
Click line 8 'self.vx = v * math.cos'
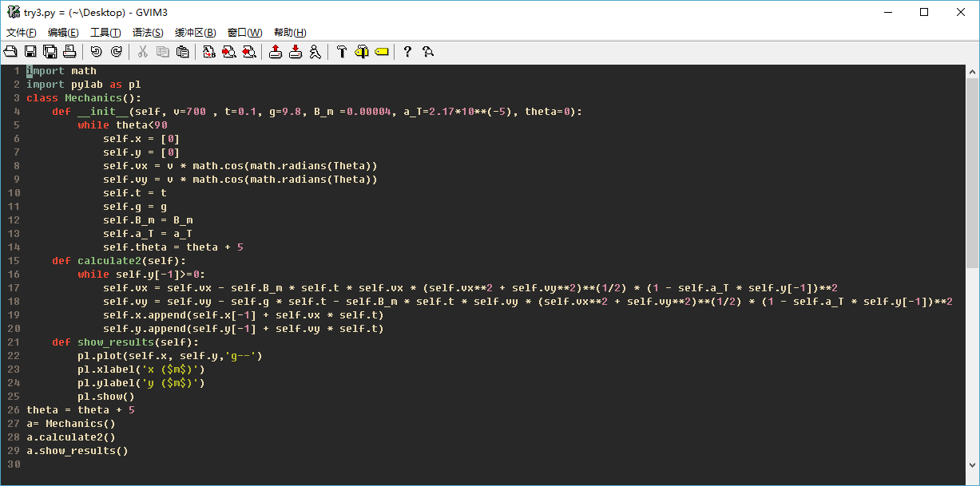(240, 165)
